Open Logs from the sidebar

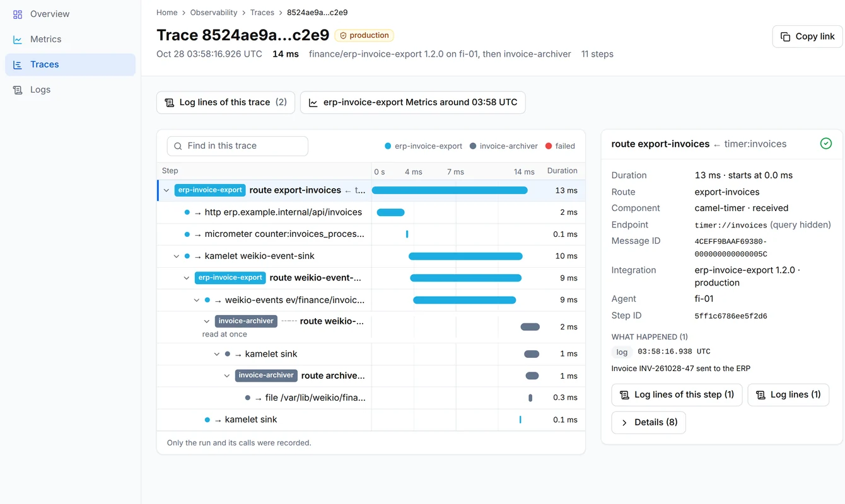click(70, 89)
